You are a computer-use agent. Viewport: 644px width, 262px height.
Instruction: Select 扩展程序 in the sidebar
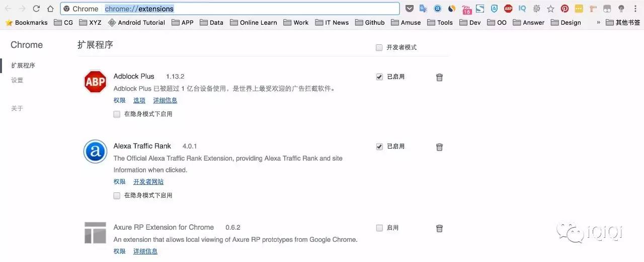(23, 65)
